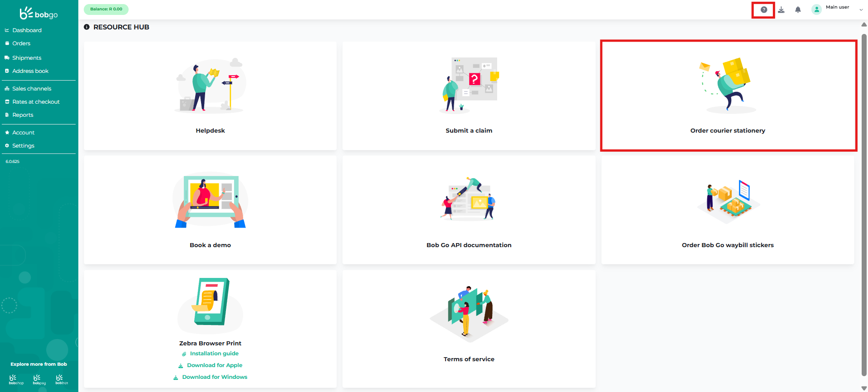This screenshot has width=868, height=392.
Task: Click Download for Apple link
Action: [x=214, y=365]
